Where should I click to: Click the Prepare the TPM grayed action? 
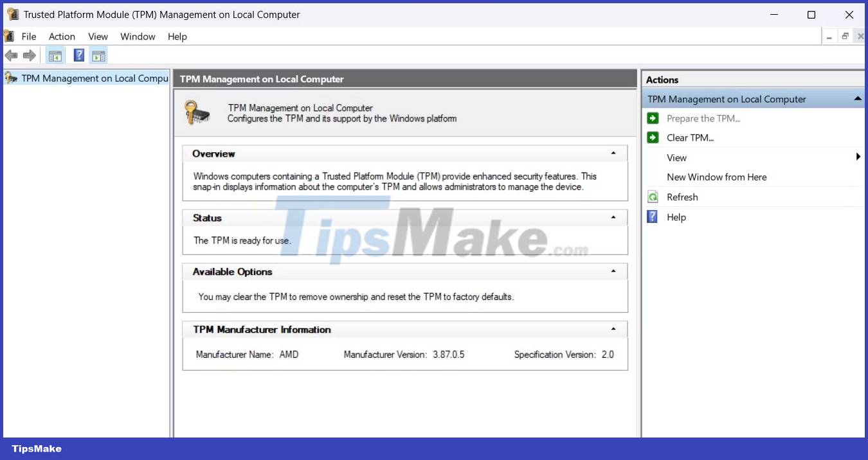coord(703,118)
